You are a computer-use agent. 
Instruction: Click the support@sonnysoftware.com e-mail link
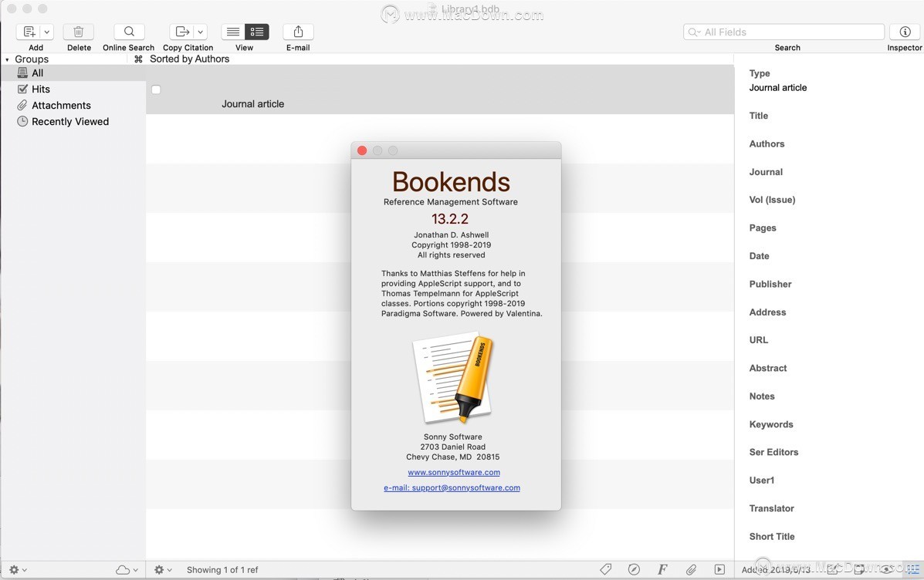(x=452, y=487)
